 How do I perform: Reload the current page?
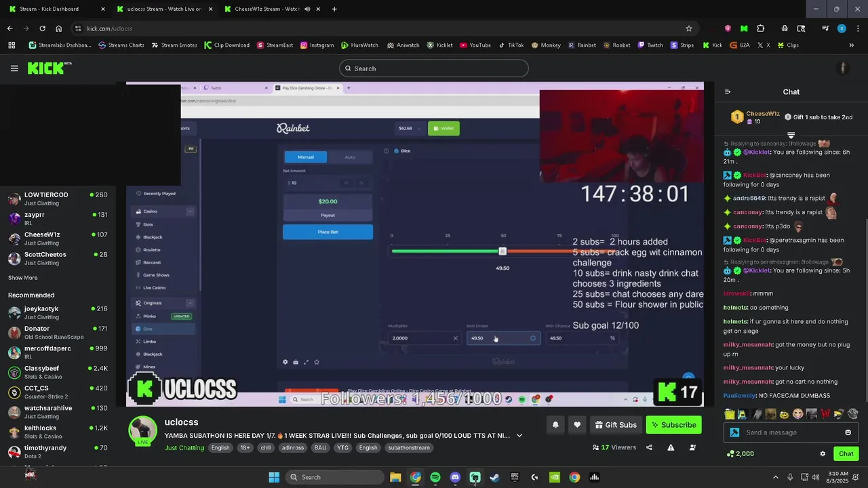(x=42, y=28)
